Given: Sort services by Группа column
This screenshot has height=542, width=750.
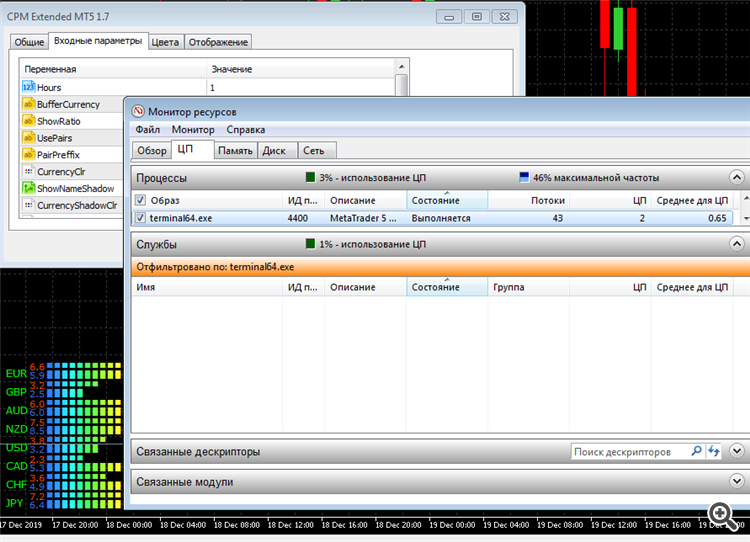Looking at the screenshot, I should point(528,287).
